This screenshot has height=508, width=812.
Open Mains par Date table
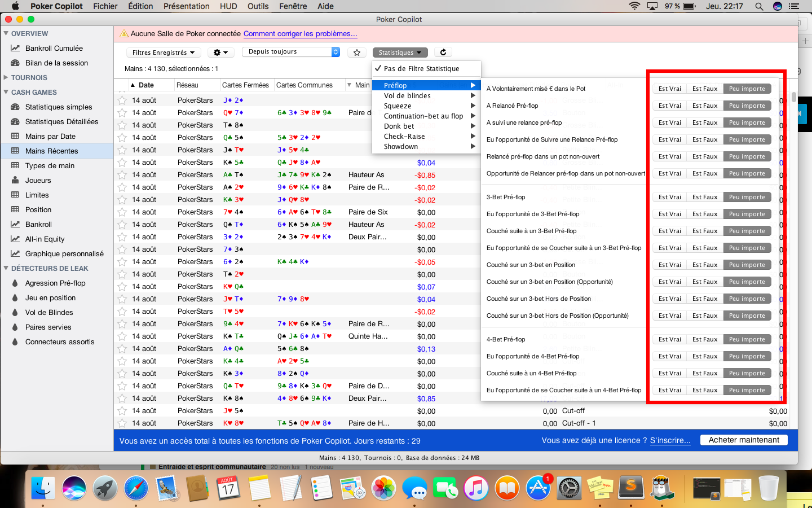point(50,137)
